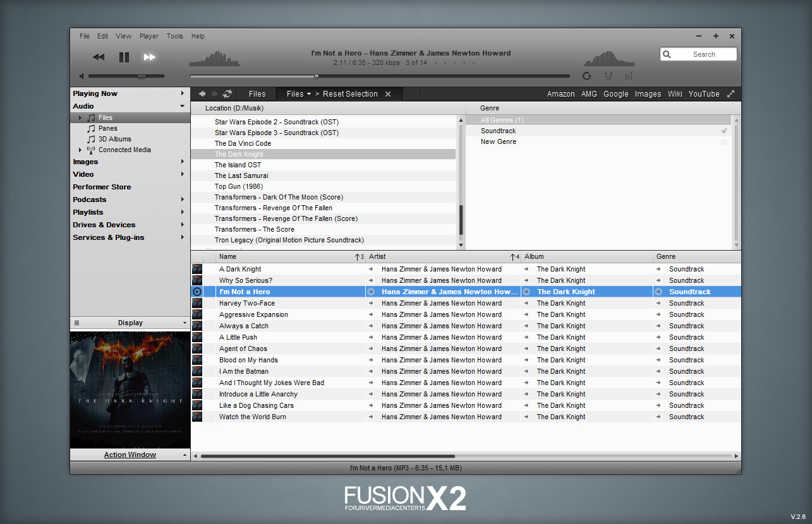Open the YouTube link
Image resolution: width=812 pixels, height=524 pixels.
click(704, 93)
